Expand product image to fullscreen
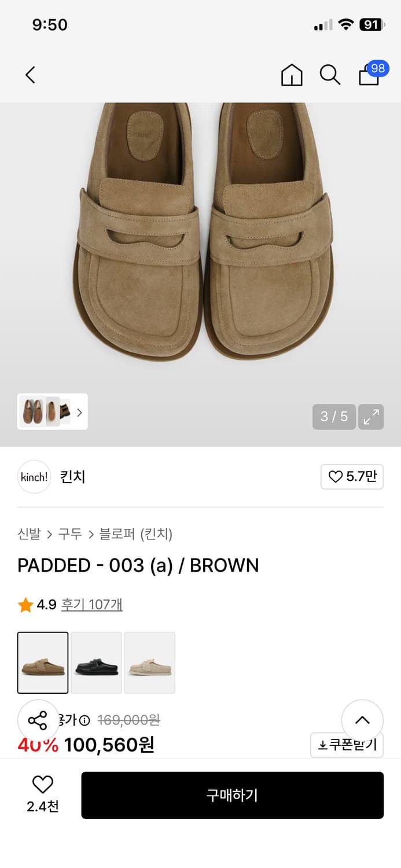The width and height of the screenshot is (401, 868). [371, 417]
